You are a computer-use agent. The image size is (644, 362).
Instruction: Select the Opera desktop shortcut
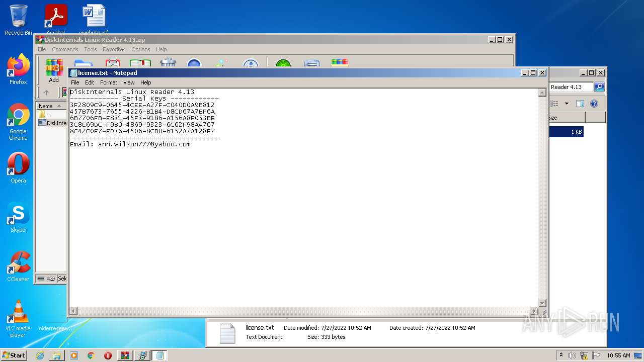18,168
